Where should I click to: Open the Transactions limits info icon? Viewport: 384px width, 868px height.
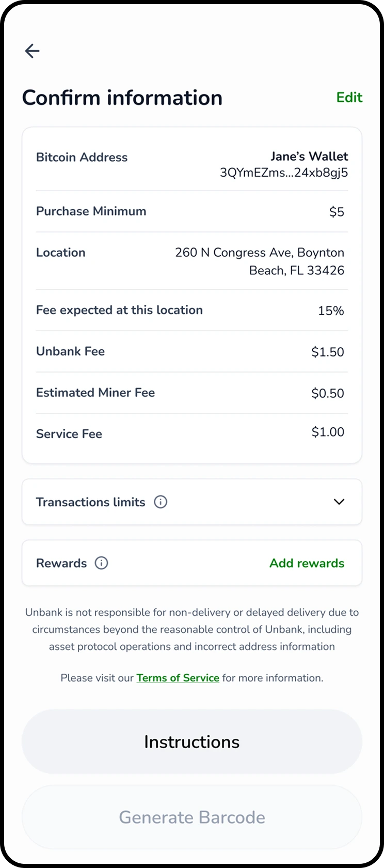(161, 502)
